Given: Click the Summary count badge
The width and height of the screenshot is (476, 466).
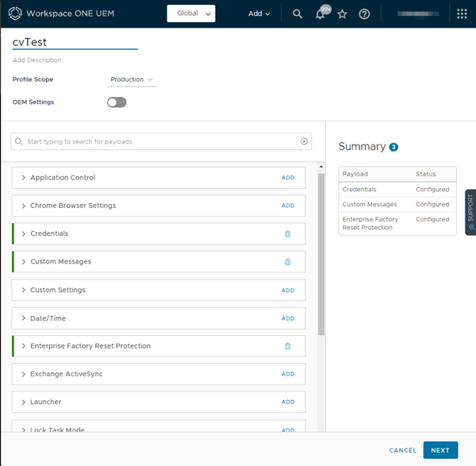Looking at the screenshot, I should [393, 147].
